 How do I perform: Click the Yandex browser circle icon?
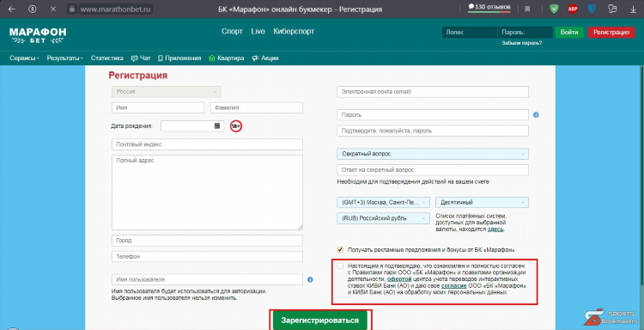[x=33, y=9]
